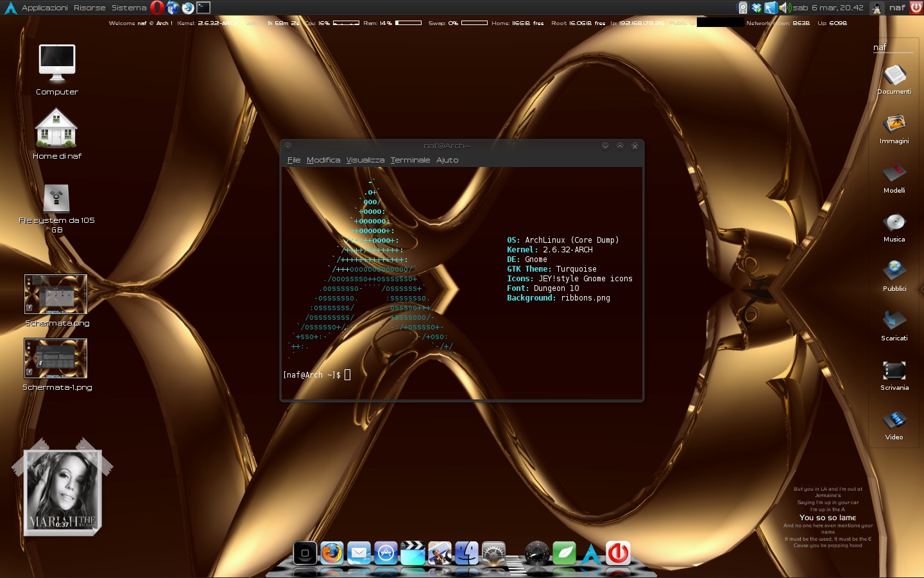The width and height of the screenshot is (924, 578).
Task: Click the naf header in side panel
Action: (880, 47)
